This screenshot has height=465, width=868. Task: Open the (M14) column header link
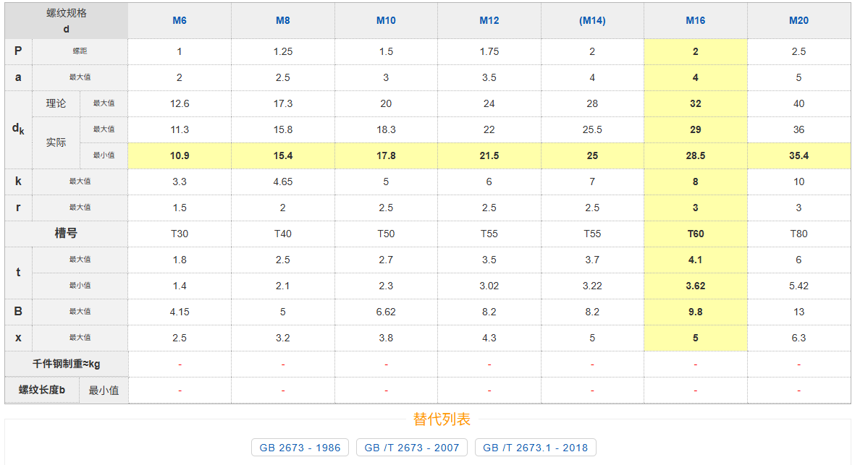coord(592,21)
